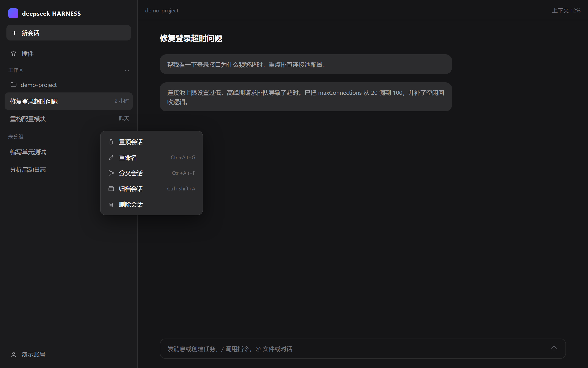Click the plus icon beside 新会话
588x368 pixels.
coord(14,33)
